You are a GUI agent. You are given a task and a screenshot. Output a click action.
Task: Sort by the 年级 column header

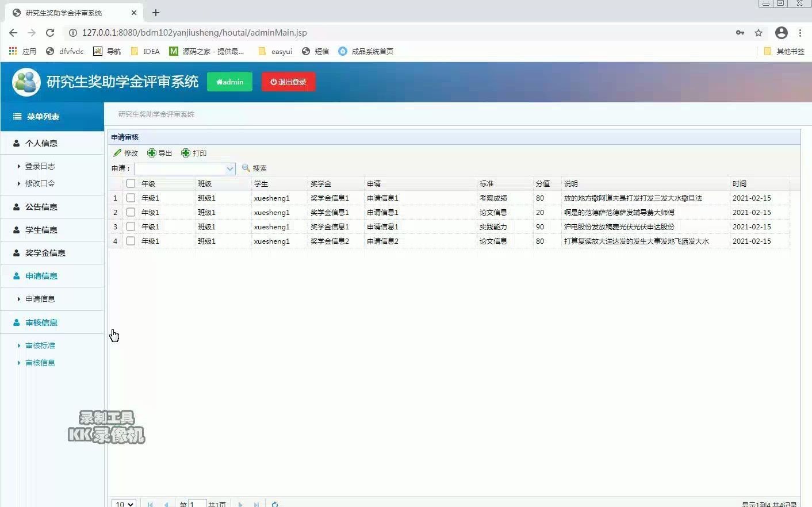tap(167, 184)
